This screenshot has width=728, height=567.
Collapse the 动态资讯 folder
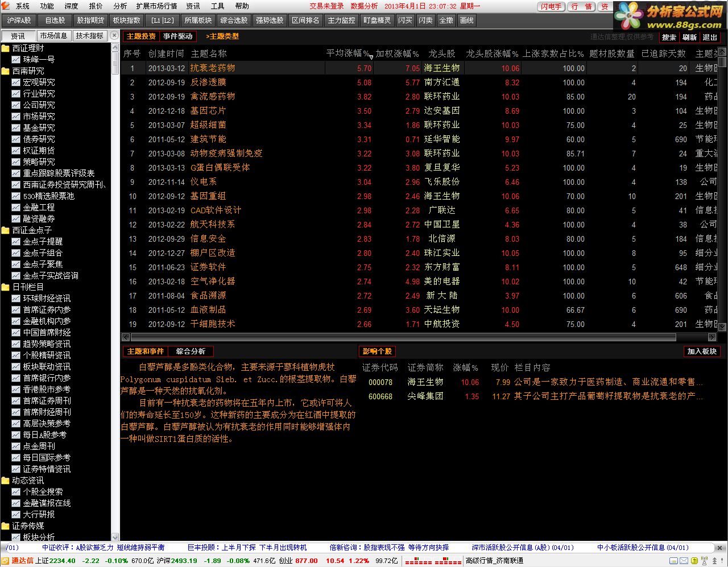[x=6, y=481]
